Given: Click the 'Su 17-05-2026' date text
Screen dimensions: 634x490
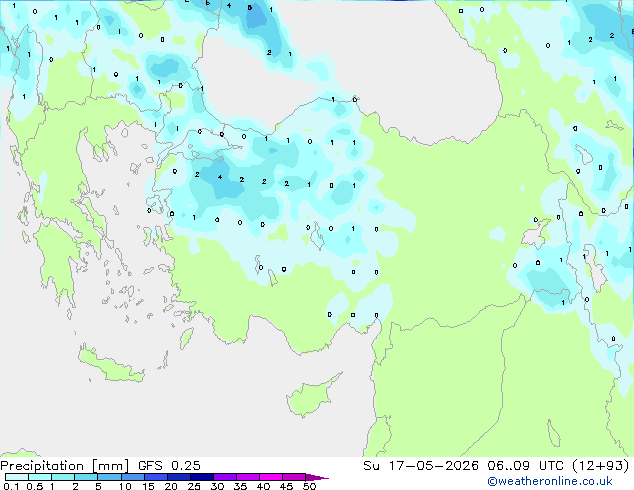Looking at the screenshot, I should click(x=421, y=466).
